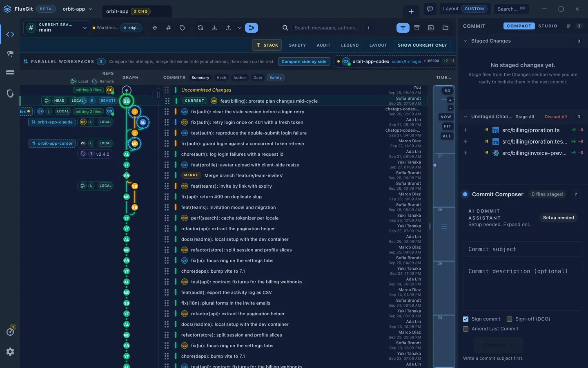Open the source control code view in sidebar
Image resolution: width=588 pixels, height=368 pixels.
10,34
